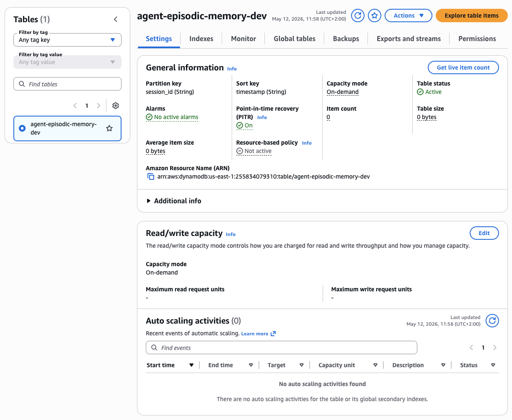Open Read/write capacity Info link
The image size is (512, 420).
coord(230,234)
